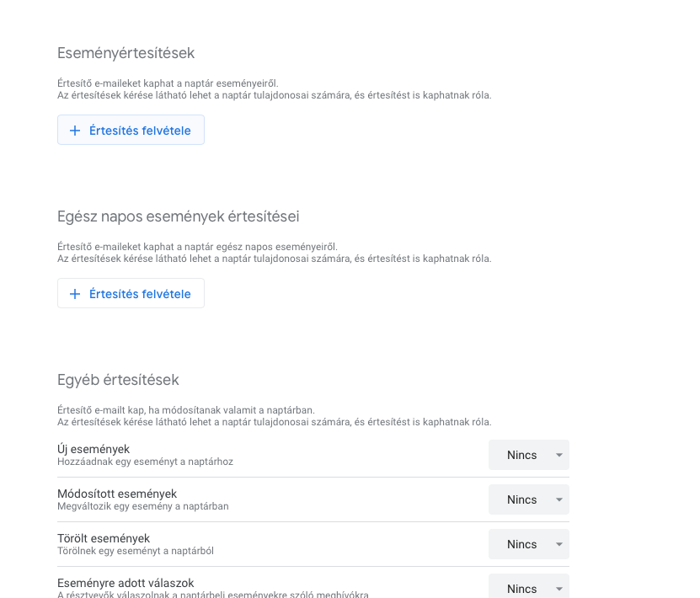Click the arrow icon in Új események row
This screenshot has width=700, height=598.
pyautogui.click(x=558, y=455)
